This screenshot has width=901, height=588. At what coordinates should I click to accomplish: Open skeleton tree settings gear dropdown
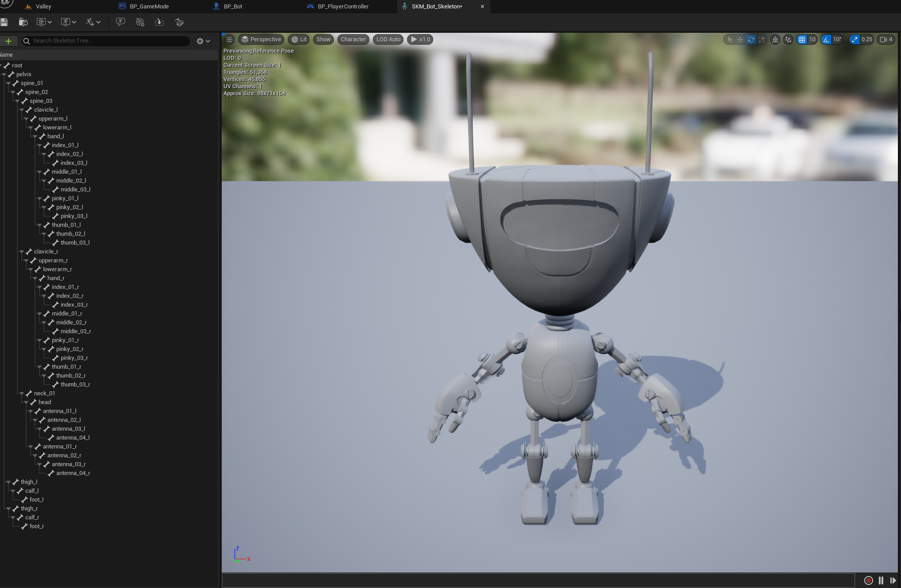tap(203, 41)
